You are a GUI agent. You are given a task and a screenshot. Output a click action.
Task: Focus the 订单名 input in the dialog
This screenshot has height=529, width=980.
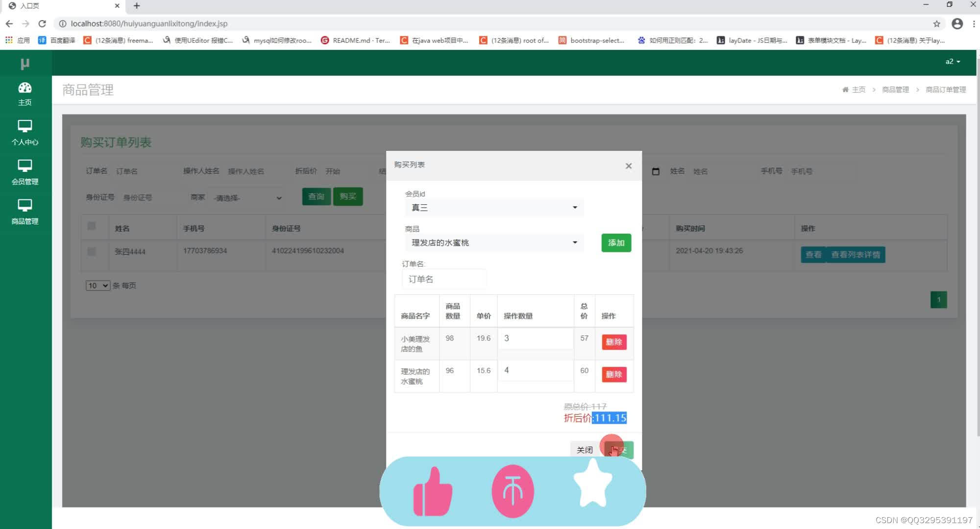tap(444, 279)
